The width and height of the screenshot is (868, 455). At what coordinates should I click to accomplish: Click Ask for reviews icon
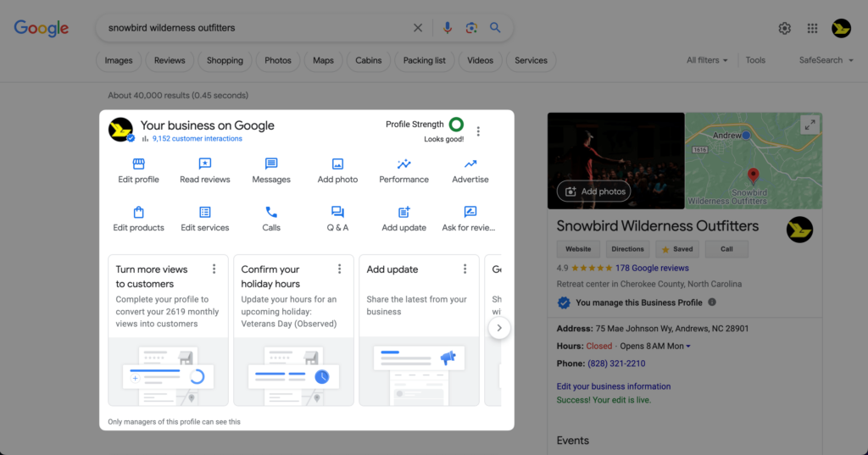click(470, 212)
